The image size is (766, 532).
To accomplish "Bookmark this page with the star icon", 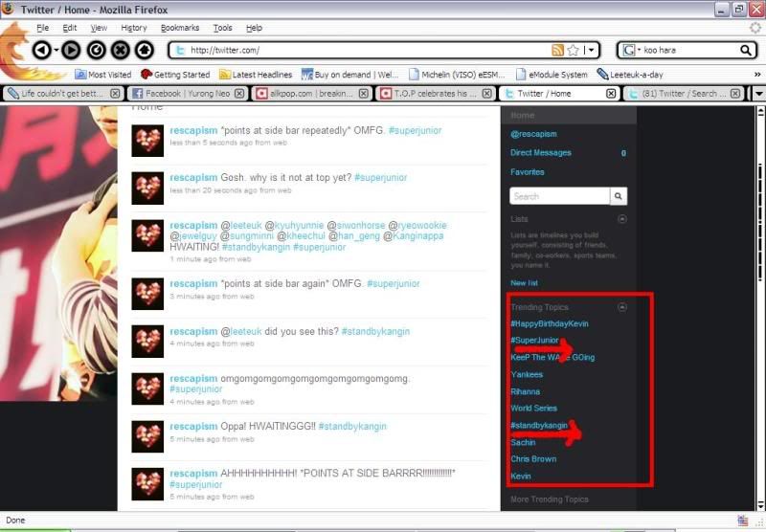I will (x=573, y=50).
